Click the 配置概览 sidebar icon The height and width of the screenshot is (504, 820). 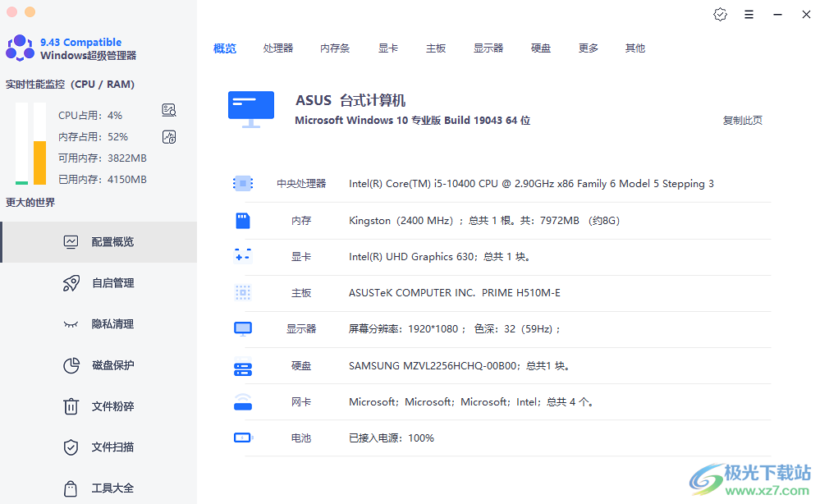tap(71, 242)
